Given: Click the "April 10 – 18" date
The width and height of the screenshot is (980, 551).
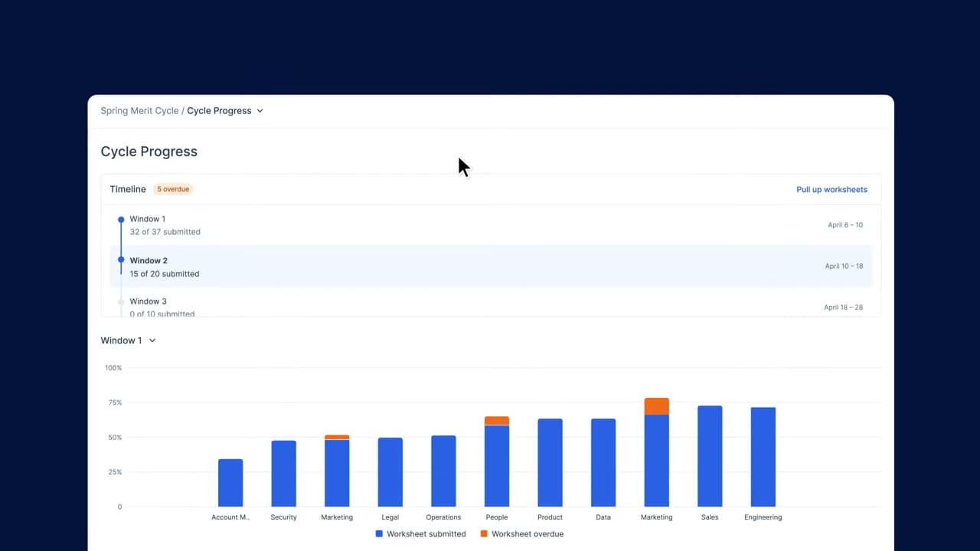Looking at the screenshot, I should click(844, 266).
